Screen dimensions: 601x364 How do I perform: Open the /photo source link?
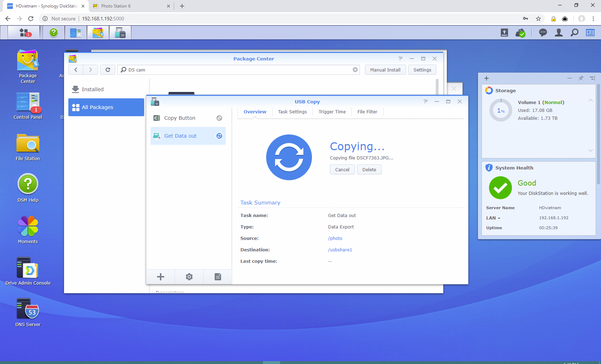[335, 238]
